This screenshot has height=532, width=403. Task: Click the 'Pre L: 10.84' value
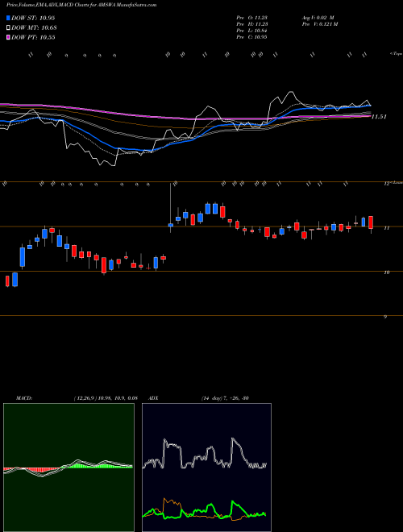point(251,31)
